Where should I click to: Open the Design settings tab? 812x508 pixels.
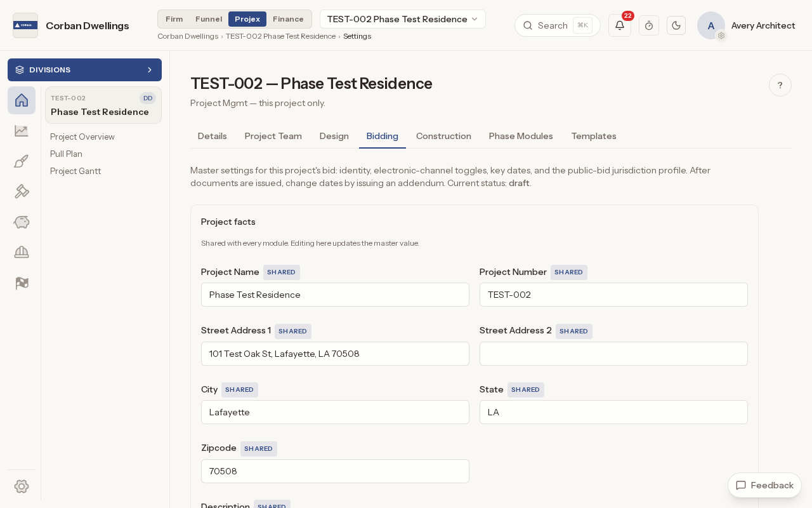click(334, 136)
